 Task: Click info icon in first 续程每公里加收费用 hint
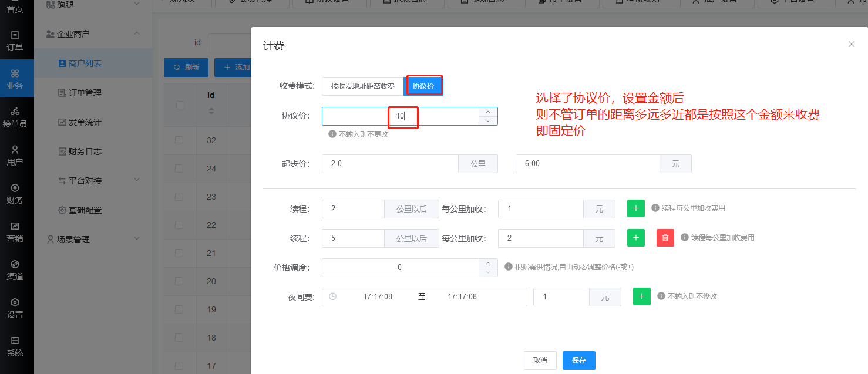coord(655,208)
